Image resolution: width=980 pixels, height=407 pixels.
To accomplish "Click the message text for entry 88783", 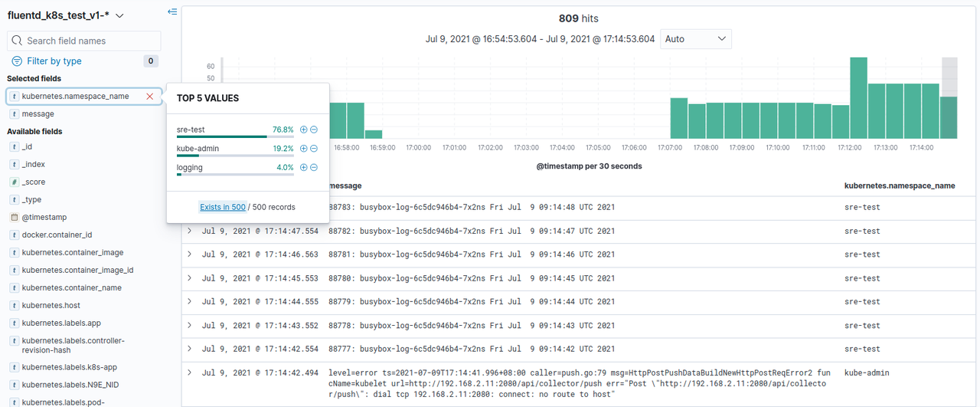I will [x=471, y=207].
